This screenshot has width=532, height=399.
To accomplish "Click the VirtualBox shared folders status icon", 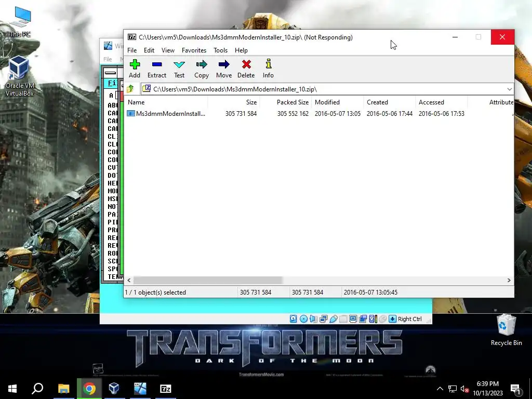I will click(343, 319).
